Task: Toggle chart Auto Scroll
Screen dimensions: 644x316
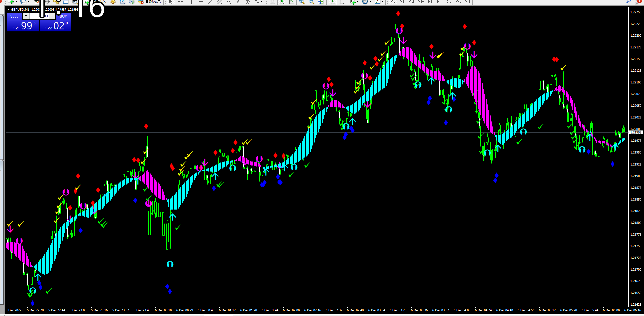Action: coord(332,2)
